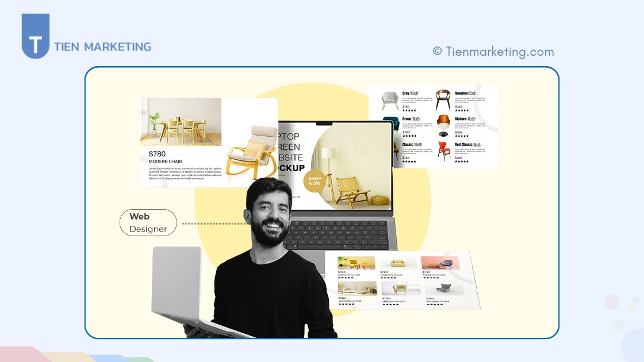Click the Tien Marketing shield logo

[35, 37]
